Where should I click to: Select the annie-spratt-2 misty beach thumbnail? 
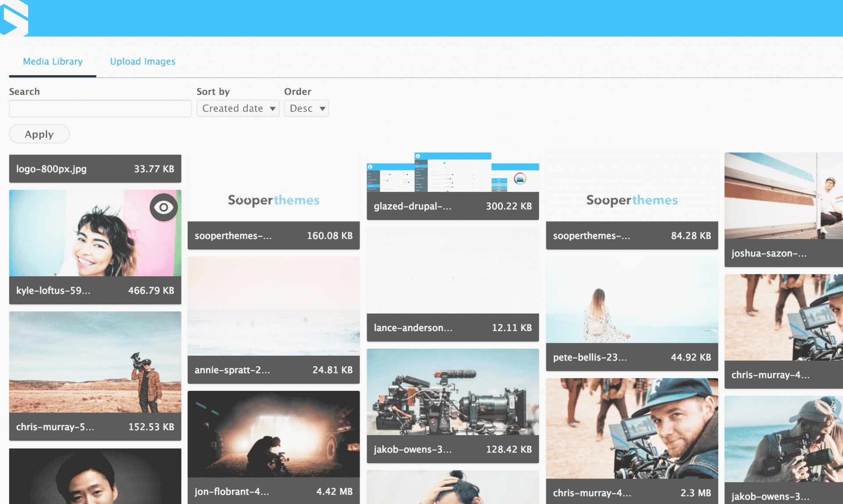[274, 306]
